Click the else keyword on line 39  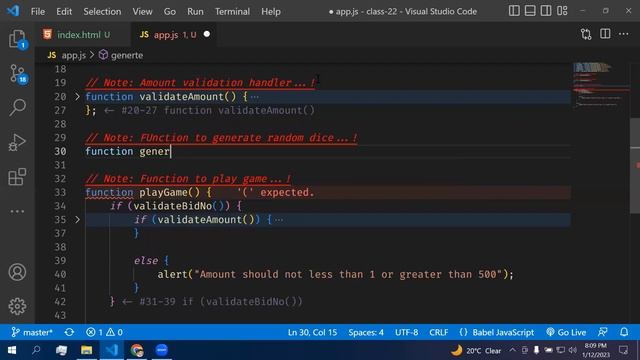tap(146, 260)
